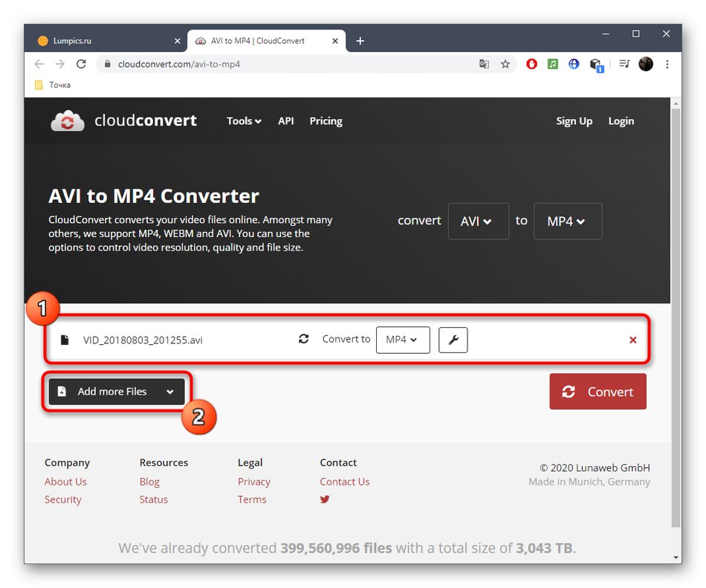706x588 pixels.
Task: Open the wrench options for VID_20180803_201255.avi
Action: click(453, 340)
